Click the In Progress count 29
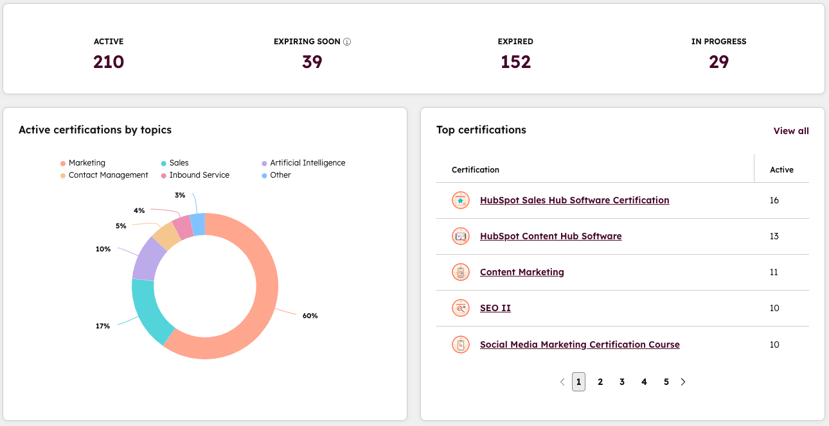The width and height of the screenshot is (829, 426). (719, 62)
